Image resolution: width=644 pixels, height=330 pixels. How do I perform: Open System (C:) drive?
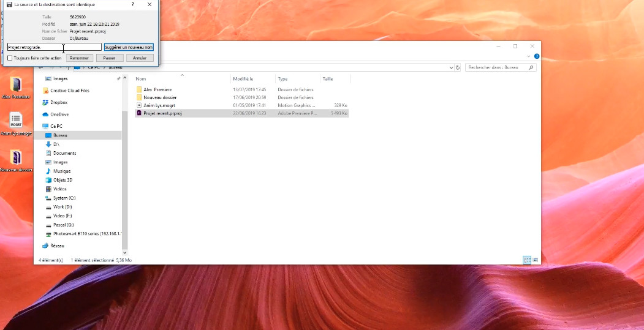61,198
